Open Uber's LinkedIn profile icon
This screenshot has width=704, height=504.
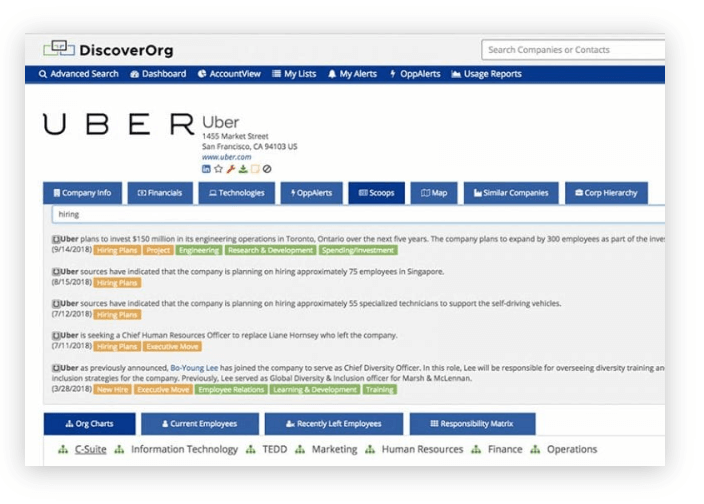(206, 169)
